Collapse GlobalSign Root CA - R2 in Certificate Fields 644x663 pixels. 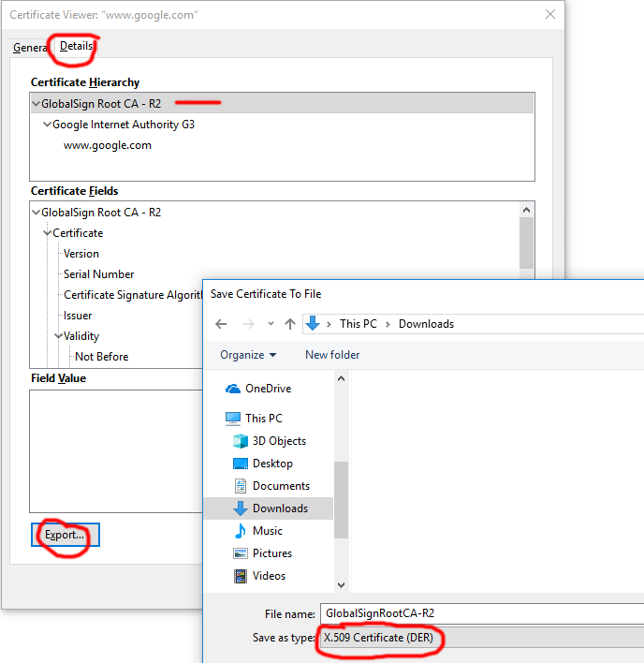(37, 213)
